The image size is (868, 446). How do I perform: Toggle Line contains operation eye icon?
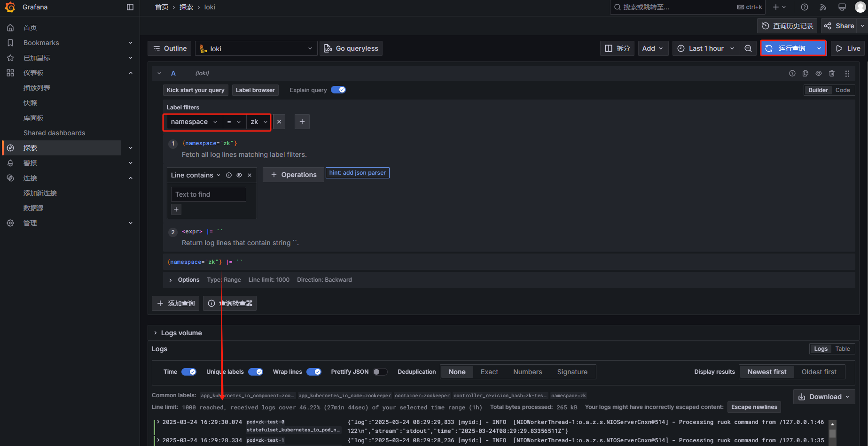click(x=239, y=175)
